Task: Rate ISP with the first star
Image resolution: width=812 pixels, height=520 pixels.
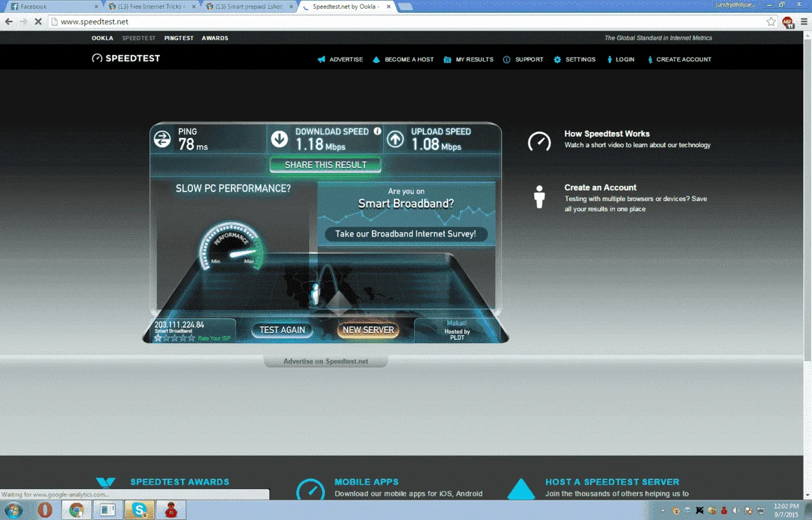Action: [158, 338]
